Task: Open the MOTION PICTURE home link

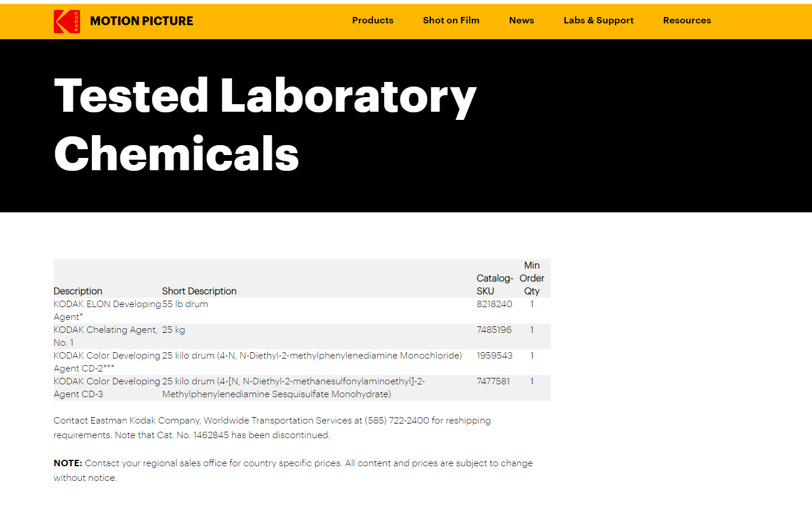Action: [141, 21]
